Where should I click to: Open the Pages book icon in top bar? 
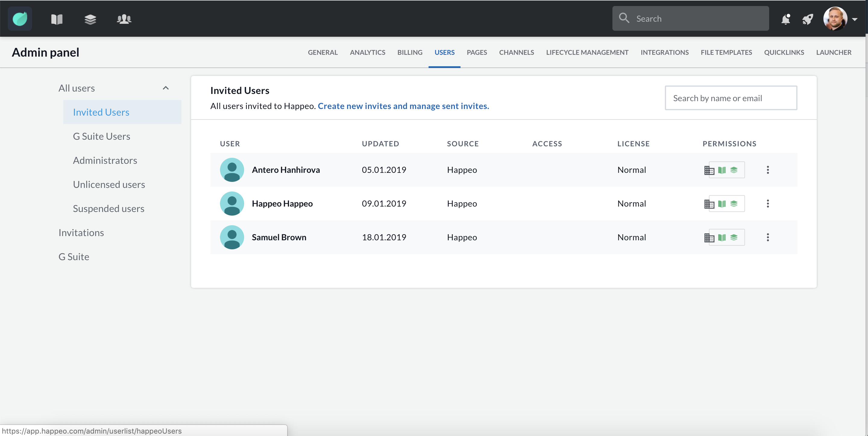tap(57, 19)
